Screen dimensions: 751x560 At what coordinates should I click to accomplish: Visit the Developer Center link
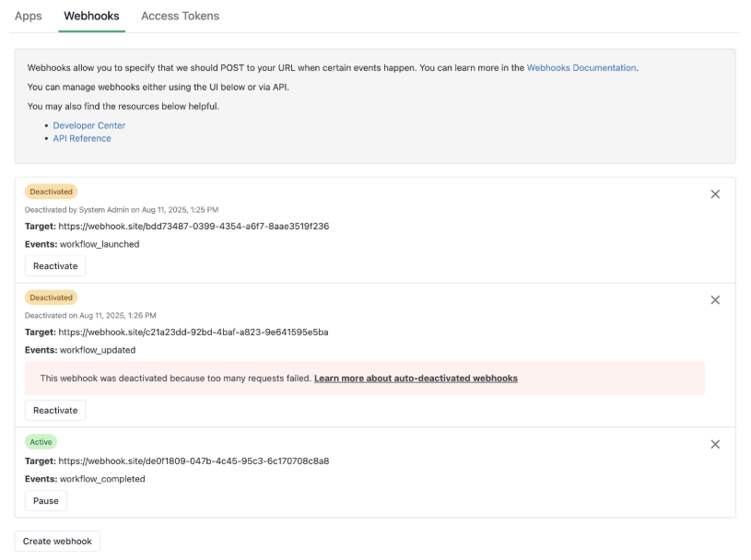coord(88,125)
